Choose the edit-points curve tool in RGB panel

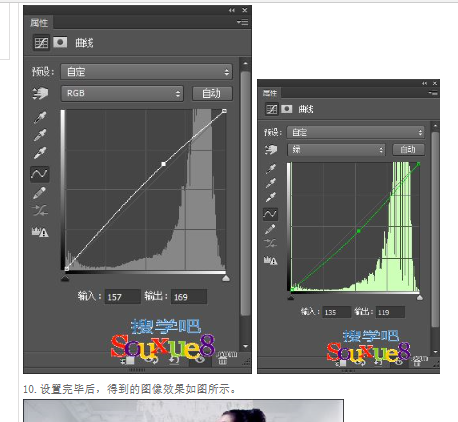(40, 174)
